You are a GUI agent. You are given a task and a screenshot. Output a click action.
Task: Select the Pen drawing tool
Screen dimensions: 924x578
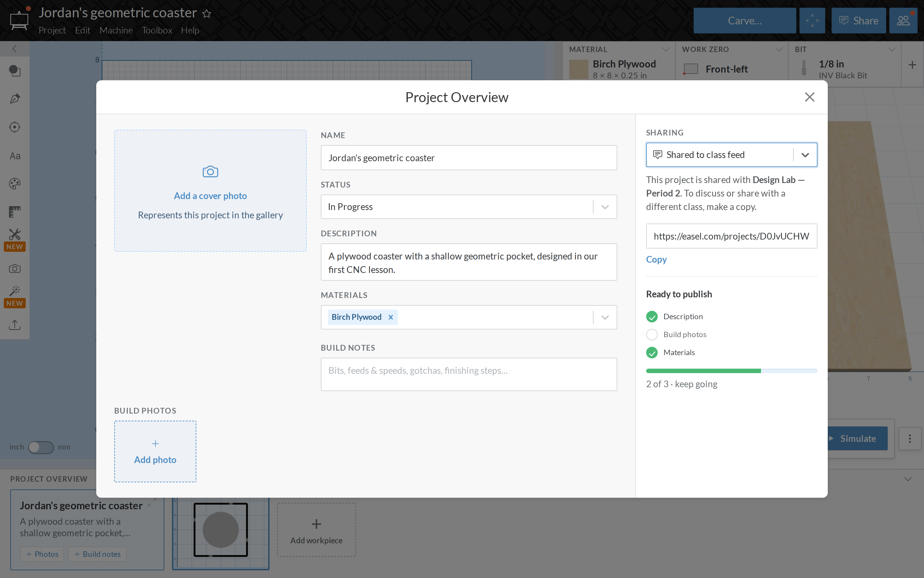[x=14, y=99]
